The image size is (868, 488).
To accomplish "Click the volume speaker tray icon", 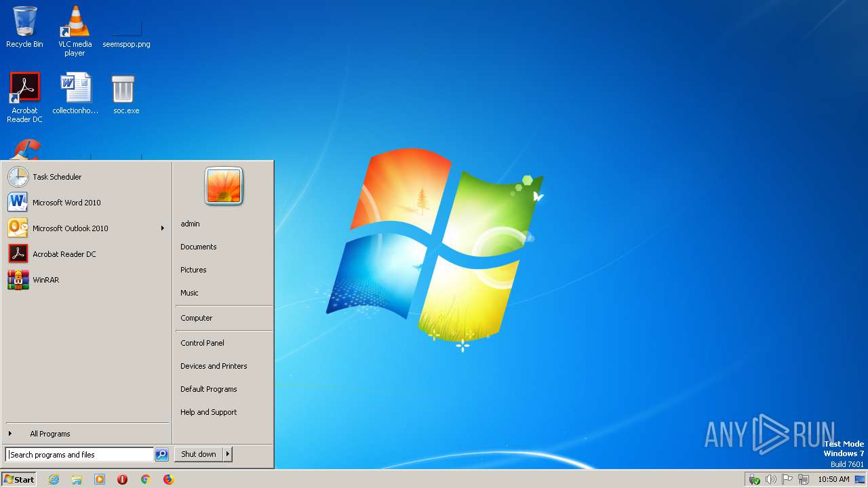I will pos(771,479).
